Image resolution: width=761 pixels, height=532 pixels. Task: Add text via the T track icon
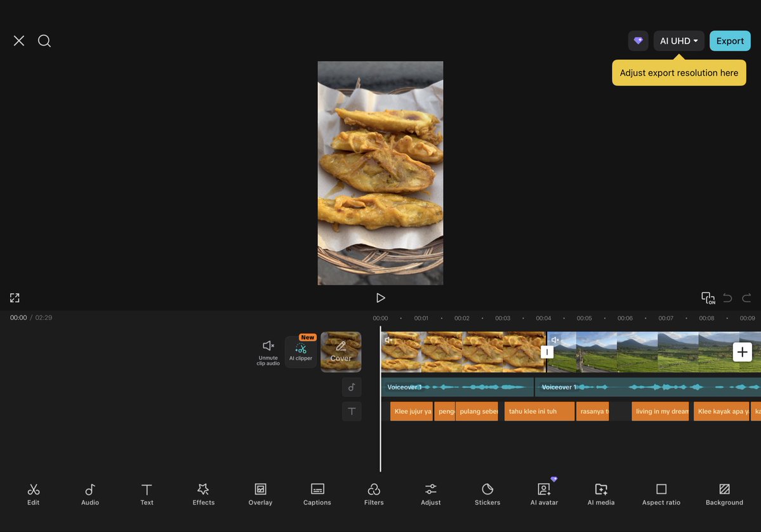[352, 411]
